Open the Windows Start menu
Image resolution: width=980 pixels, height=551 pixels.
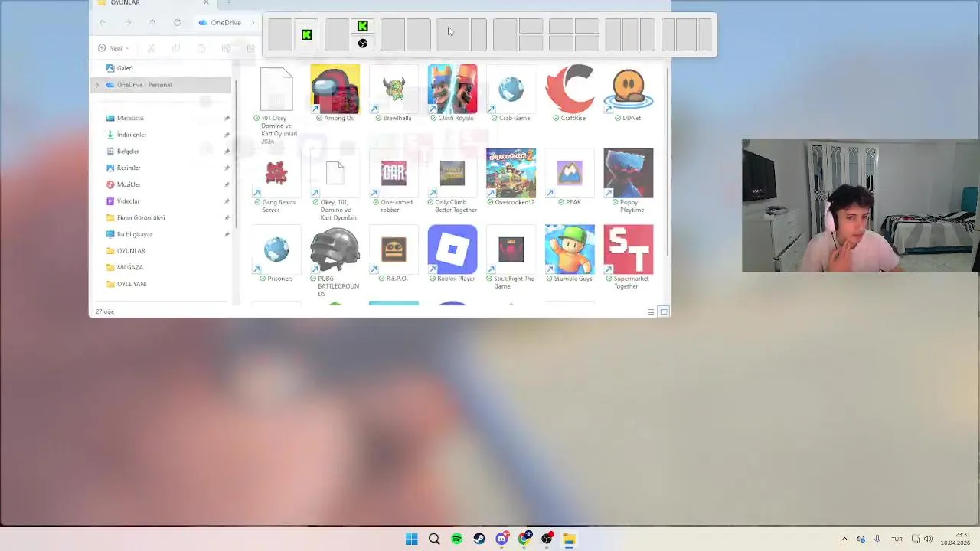pos(411,539)
